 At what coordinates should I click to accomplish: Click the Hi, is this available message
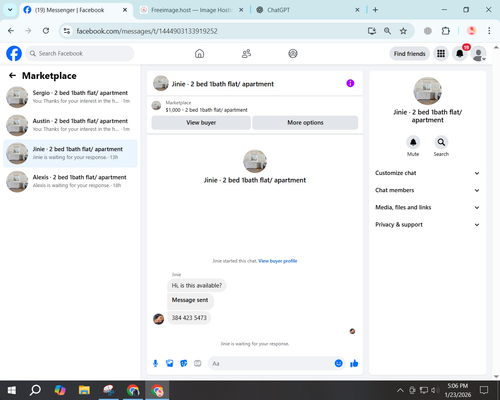point(196,286)
